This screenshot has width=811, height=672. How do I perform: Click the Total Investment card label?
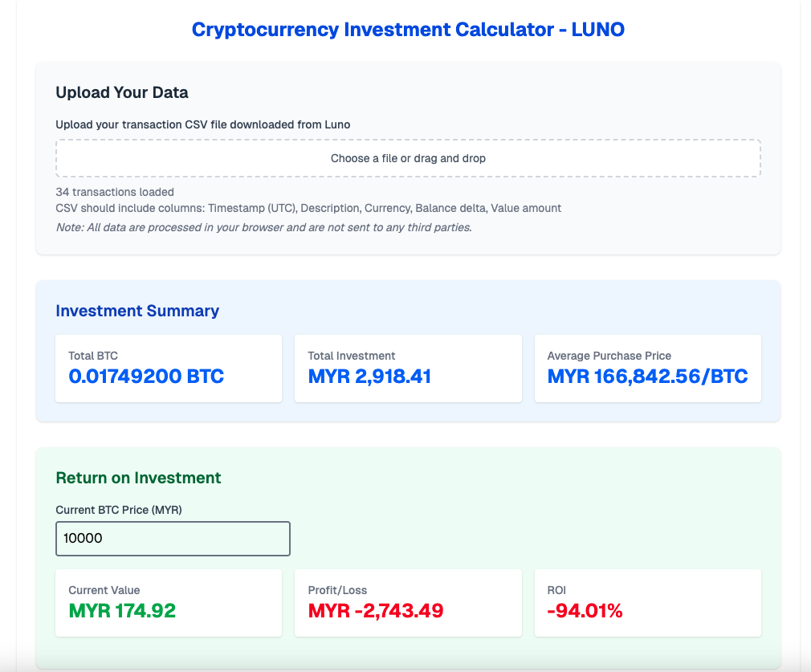point(352,356)
